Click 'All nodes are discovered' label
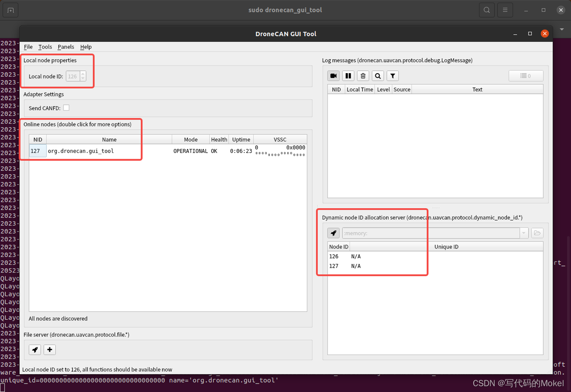The image size is (571, 392). point(58,318)
